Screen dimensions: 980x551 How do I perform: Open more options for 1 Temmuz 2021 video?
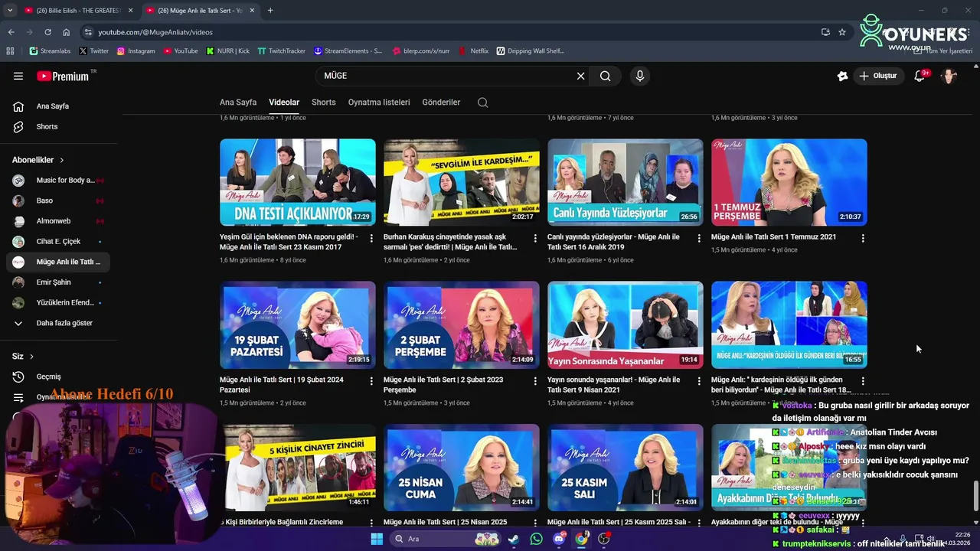coord(863,239)
